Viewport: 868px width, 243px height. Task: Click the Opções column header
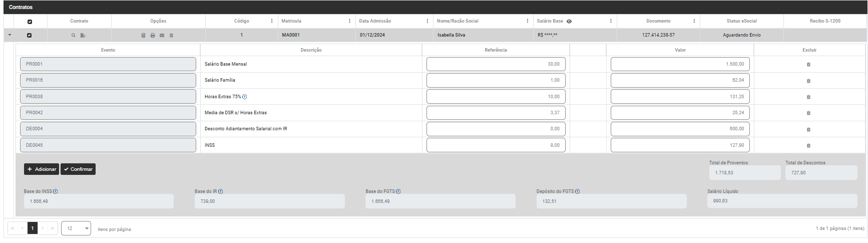(158, 21)
